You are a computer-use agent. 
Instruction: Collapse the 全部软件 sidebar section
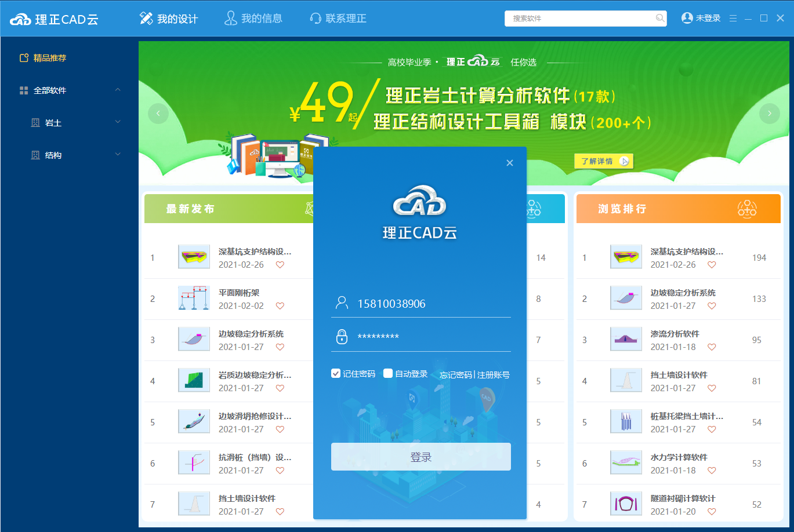click(118, 90)
